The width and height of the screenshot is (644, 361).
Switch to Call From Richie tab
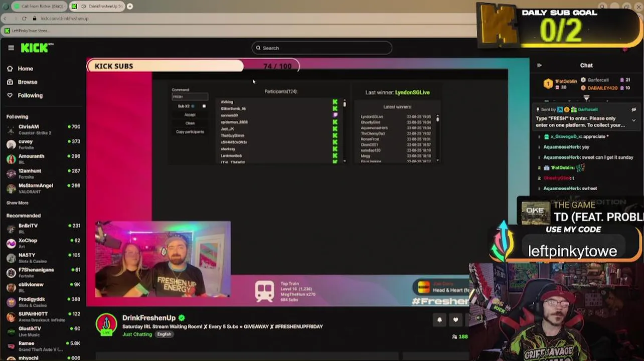point(39,6)
